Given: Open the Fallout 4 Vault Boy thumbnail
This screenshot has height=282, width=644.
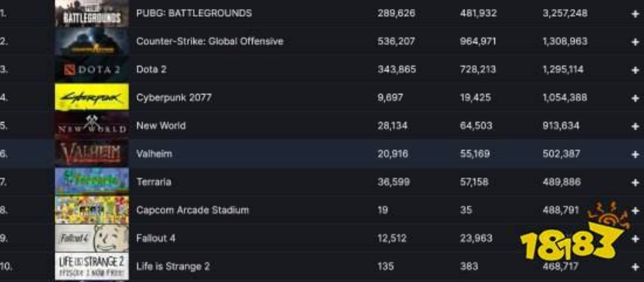Looking at the screenshot, I should (x=92, y=238).
